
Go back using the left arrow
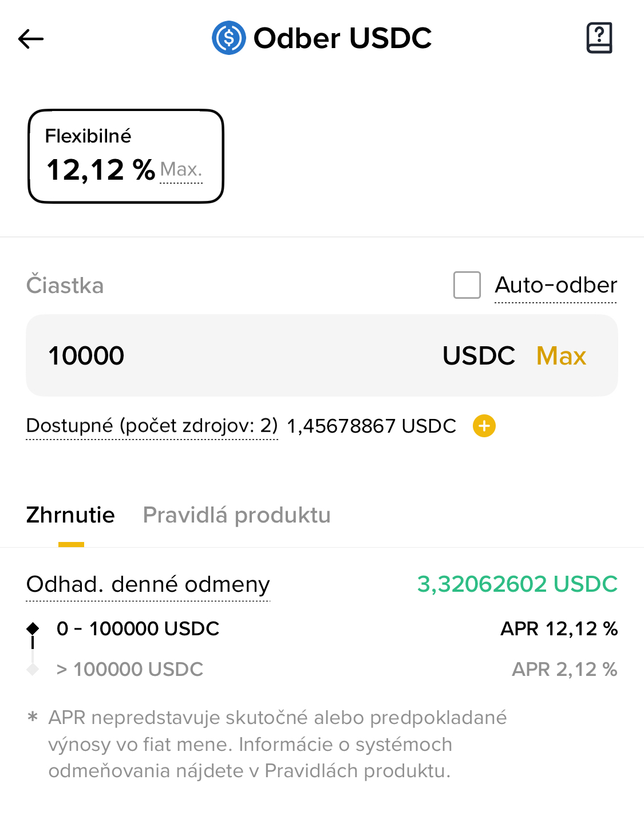31,39
